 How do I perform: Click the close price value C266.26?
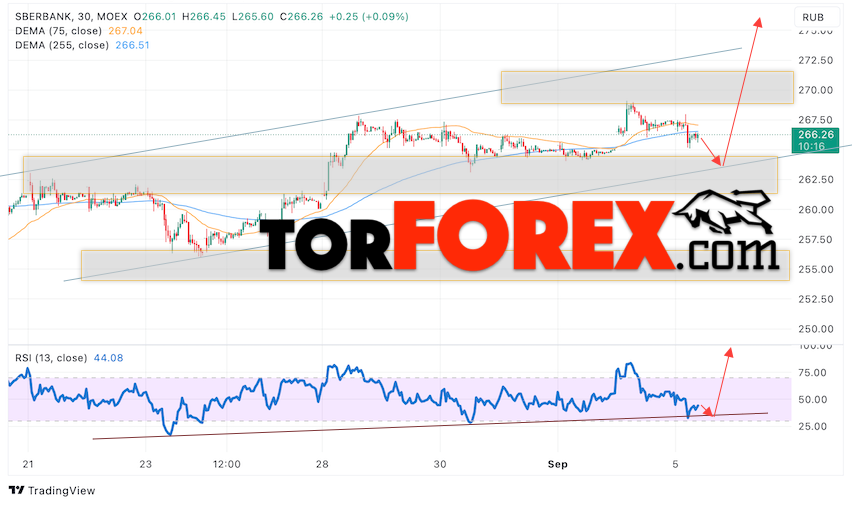[x=301, y=17]
